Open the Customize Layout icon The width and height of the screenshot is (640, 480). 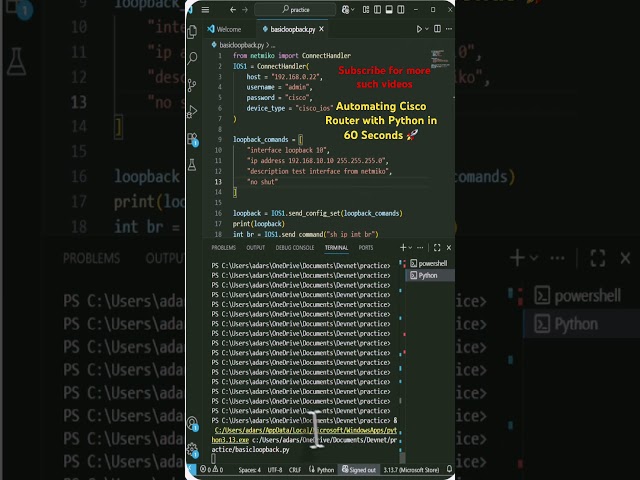366,10
